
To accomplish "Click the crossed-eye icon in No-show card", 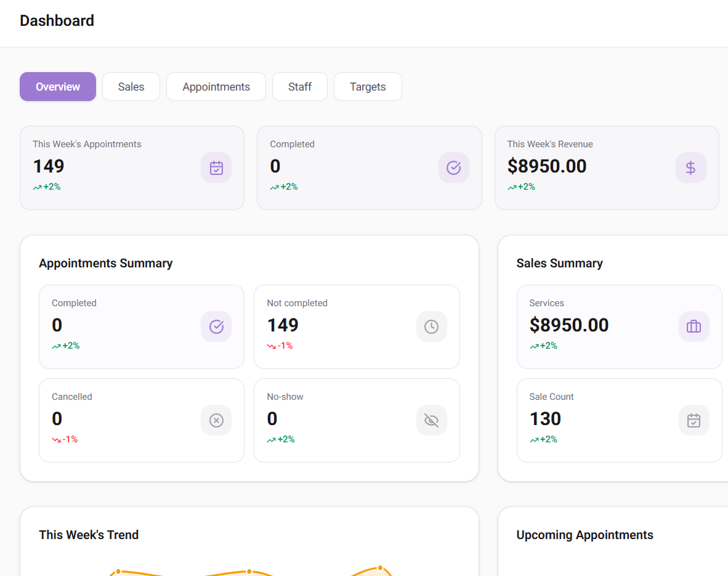I will [431, 420].
